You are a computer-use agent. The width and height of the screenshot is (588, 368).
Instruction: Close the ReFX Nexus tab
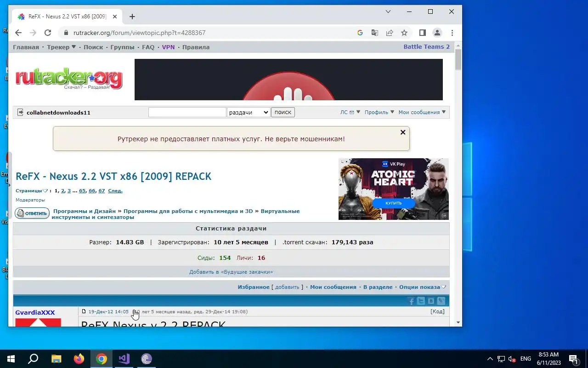[x=115, y=17]
